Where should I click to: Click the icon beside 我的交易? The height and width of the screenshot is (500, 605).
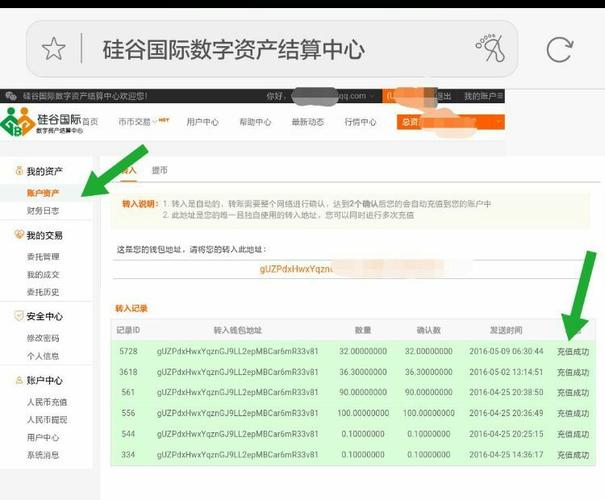[x=19, y=234]
